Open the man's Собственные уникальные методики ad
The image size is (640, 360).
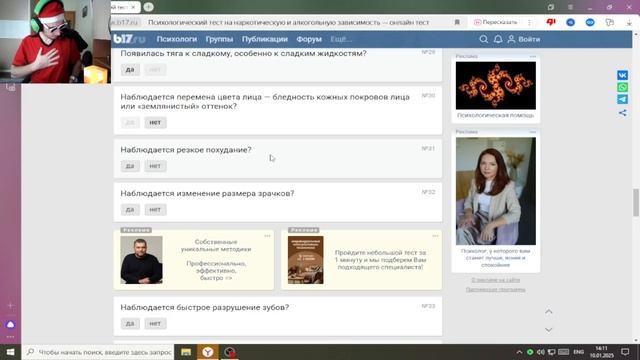coord(193,260)
